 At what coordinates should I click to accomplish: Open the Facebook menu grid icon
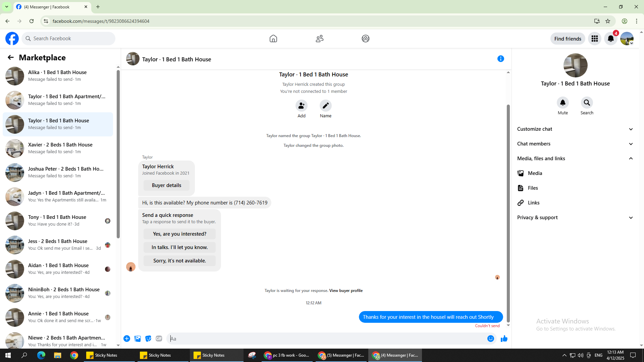coord(595,39)
